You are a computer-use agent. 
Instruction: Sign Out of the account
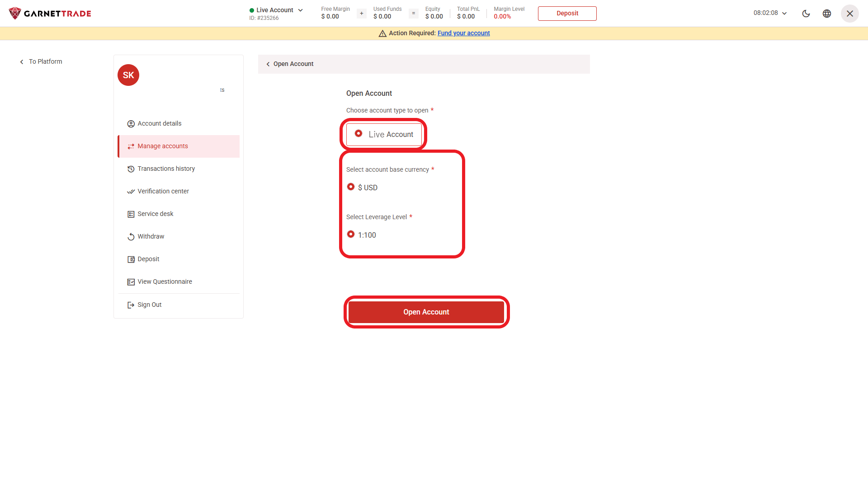coord(179,305)
